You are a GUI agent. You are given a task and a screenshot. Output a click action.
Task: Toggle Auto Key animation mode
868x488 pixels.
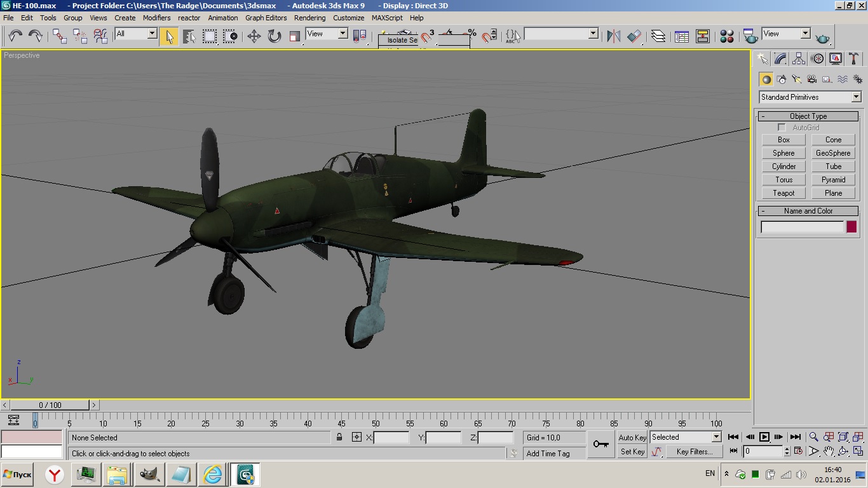pos(632,437)
